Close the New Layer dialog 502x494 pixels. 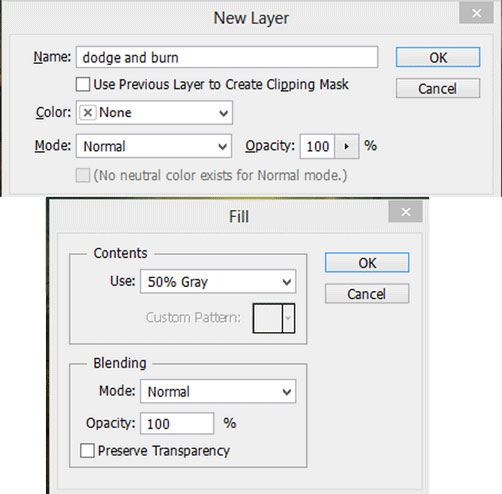(x=476, y=14)
